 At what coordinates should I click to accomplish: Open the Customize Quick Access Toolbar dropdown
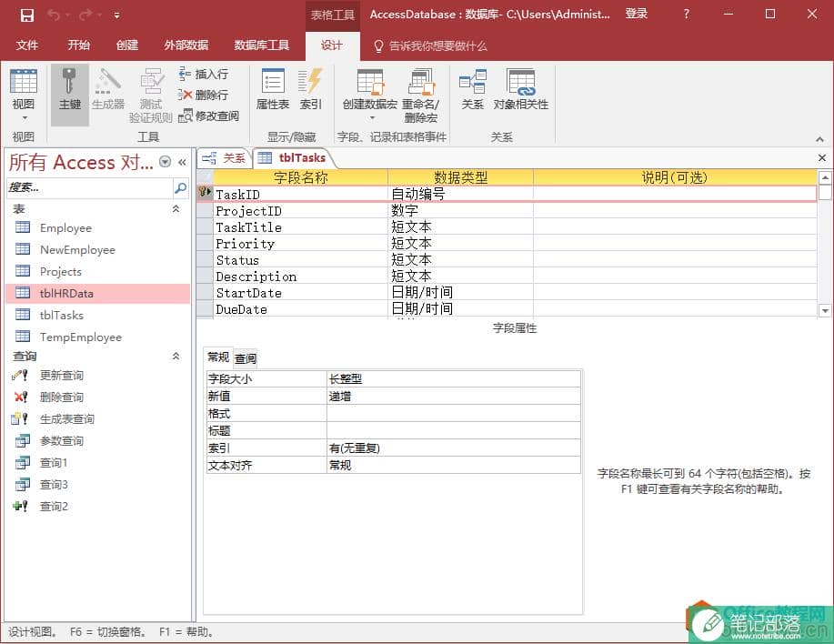click(x=116, y=15)
